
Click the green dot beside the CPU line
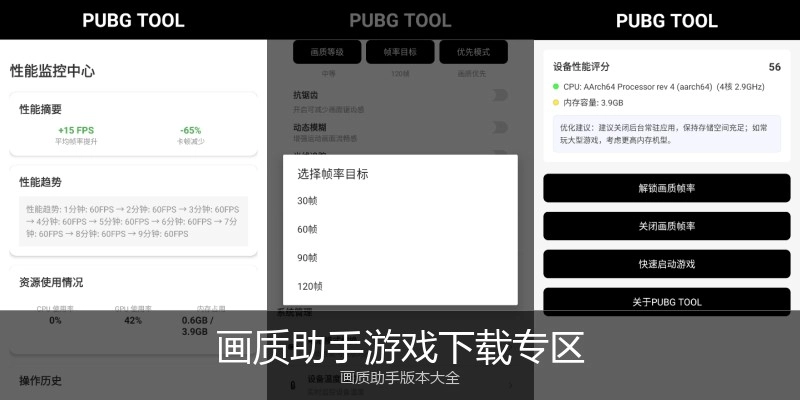(556, 87)
